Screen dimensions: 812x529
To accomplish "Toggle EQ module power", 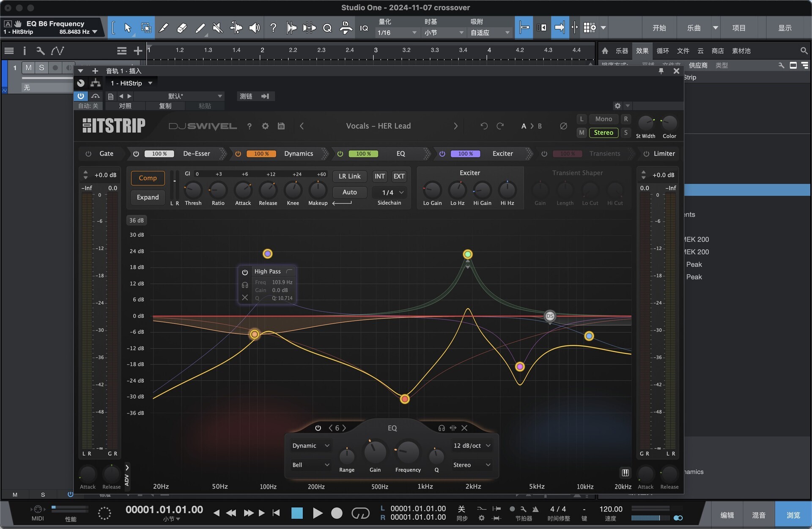I will coord(340,154).
